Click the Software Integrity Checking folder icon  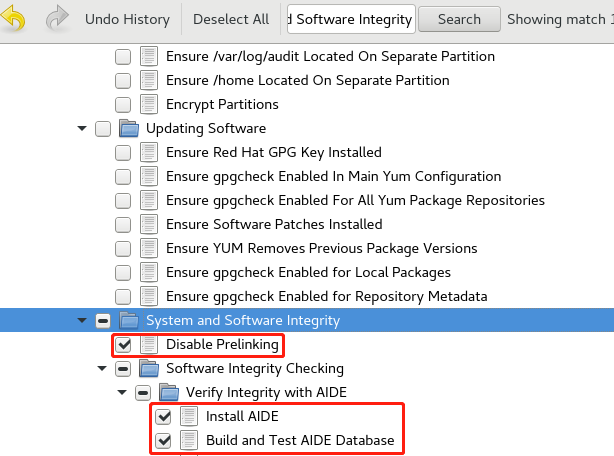(149, 368)
